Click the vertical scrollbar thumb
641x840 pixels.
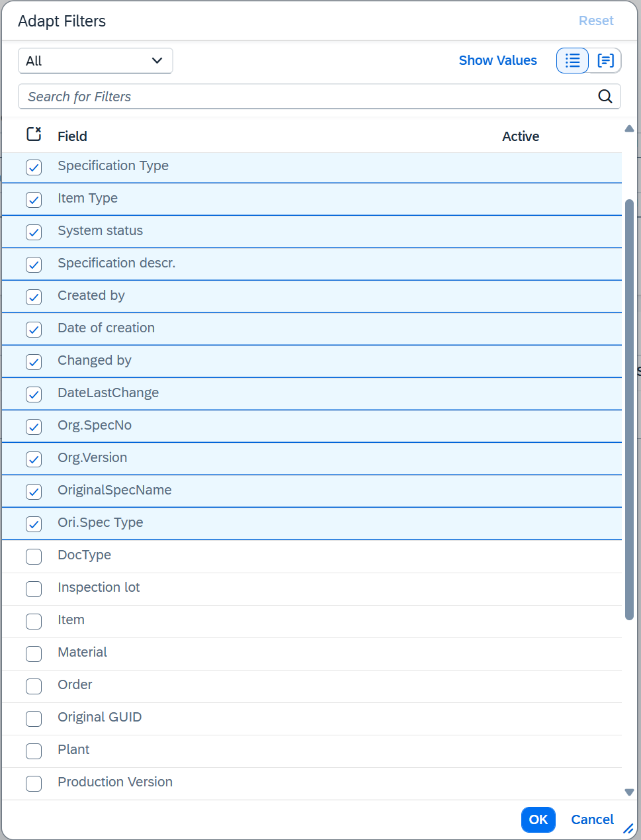coord(629,409)
